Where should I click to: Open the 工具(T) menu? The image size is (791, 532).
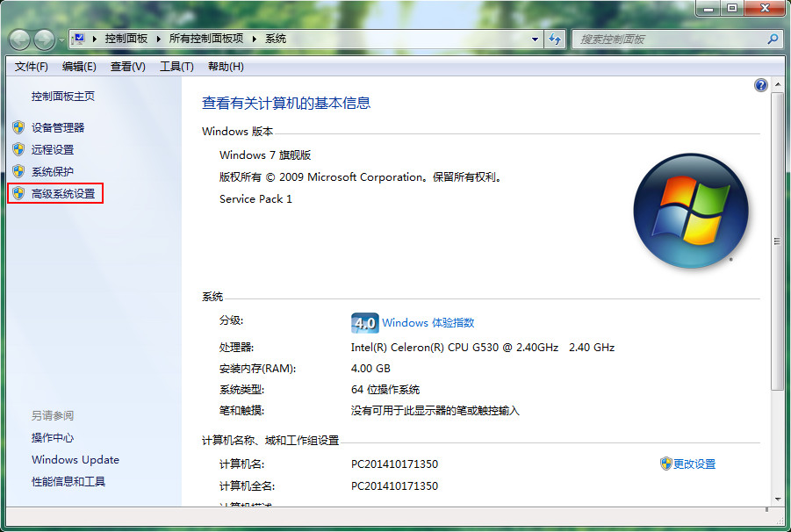[176, 67]
